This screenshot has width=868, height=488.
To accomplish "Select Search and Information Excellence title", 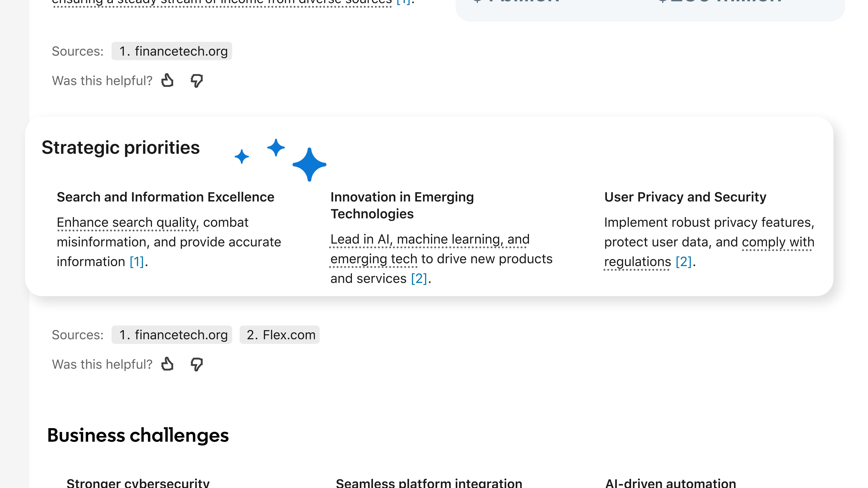I will tap(165, 197).
